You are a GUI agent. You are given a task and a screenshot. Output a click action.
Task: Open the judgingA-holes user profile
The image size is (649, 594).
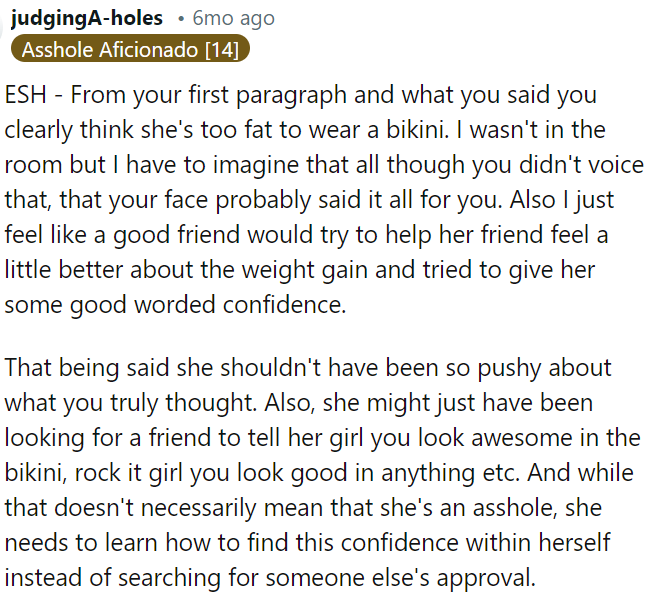85,18
